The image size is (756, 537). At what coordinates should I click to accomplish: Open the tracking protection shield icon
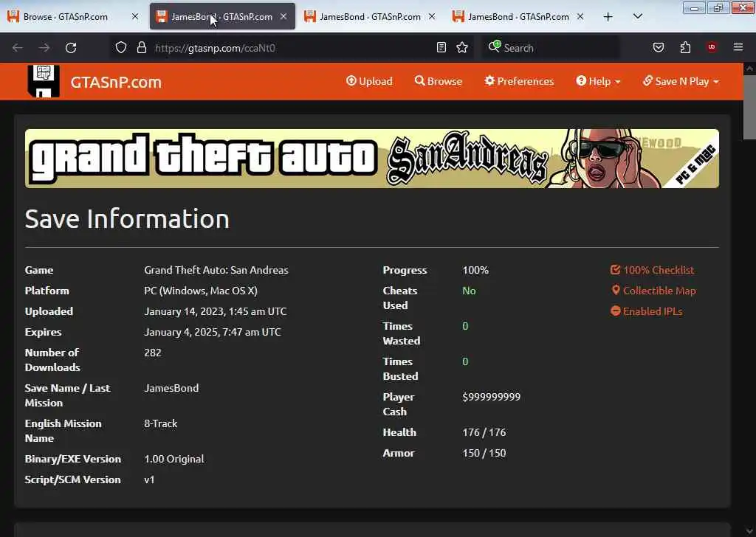(121, 47)
